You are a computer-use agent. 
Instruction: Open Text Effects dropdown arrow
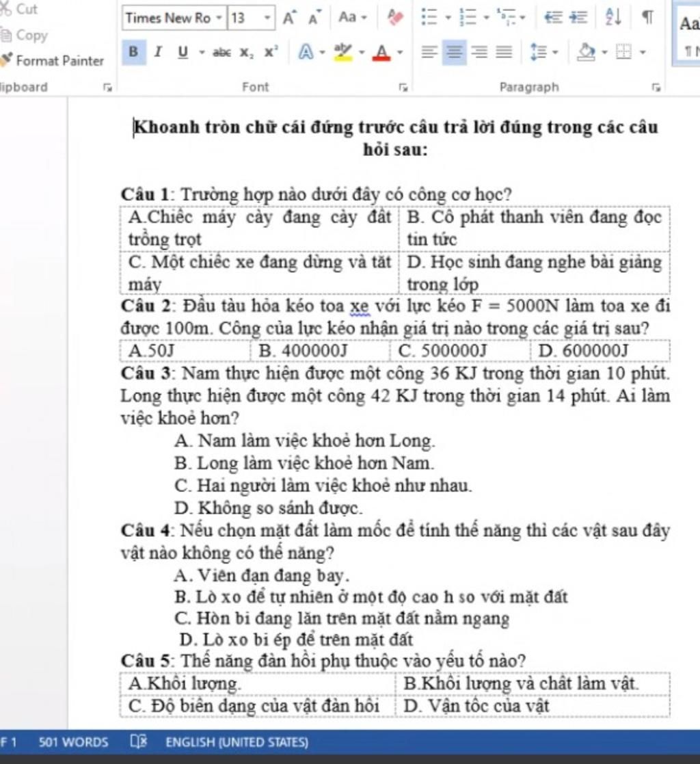pyautogui.click(x=322, y=52)
